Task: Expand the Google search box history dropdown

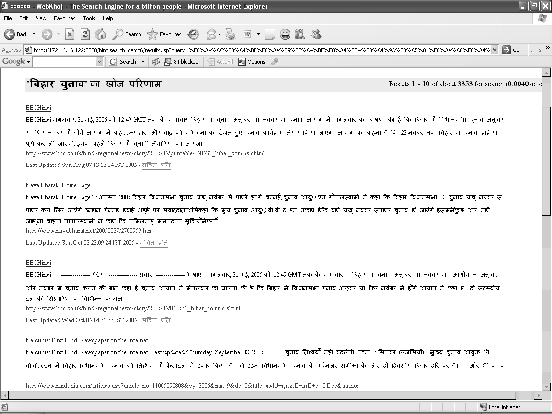Action: (100, 62)
